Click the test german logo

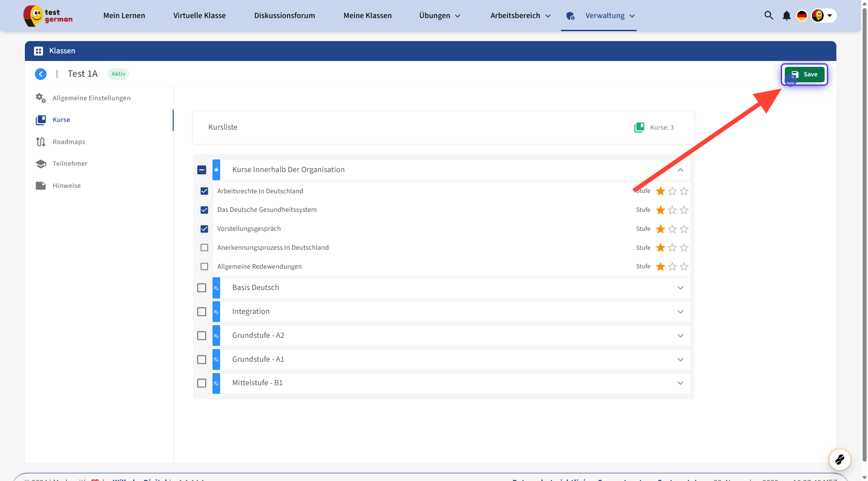pyautogui.click(x=48, y=16)
